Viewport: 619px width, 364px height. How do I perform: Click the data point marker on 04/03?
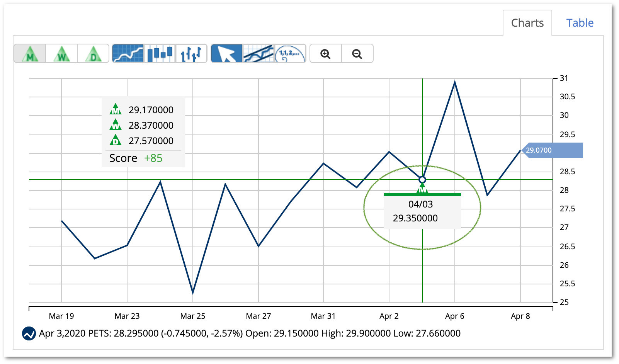[422, 180]
